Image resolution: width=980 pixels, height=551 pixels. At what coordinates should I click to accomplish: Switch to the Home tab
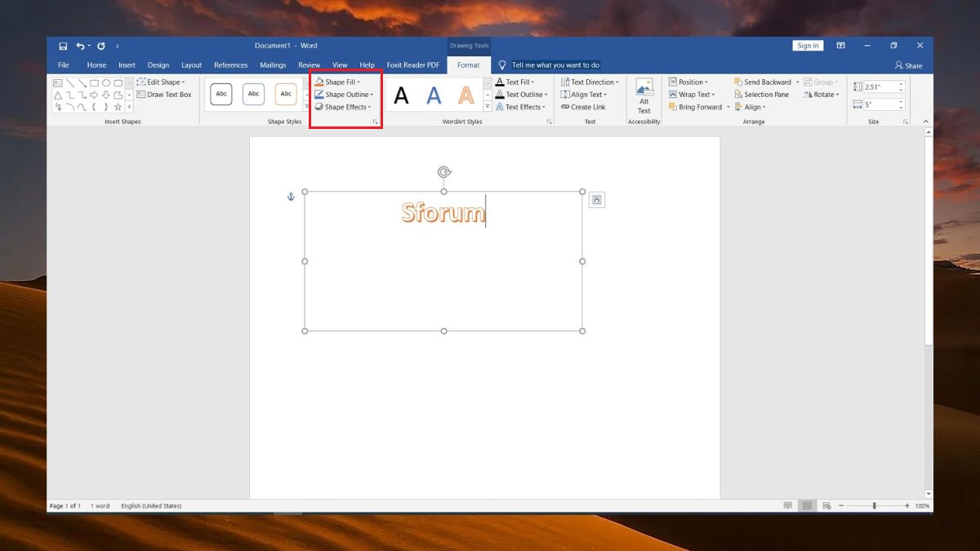point(96,65)
